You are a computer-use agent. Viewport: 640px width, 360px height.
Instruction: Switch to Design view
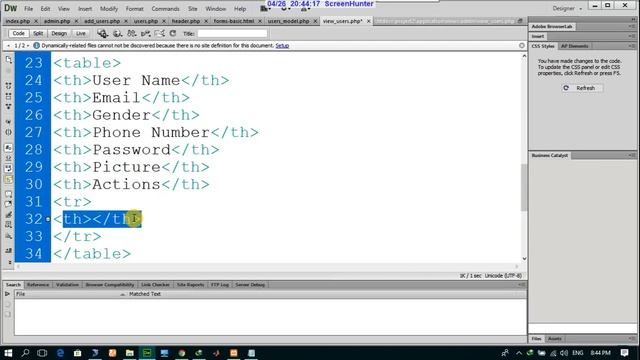pos(59,33)
